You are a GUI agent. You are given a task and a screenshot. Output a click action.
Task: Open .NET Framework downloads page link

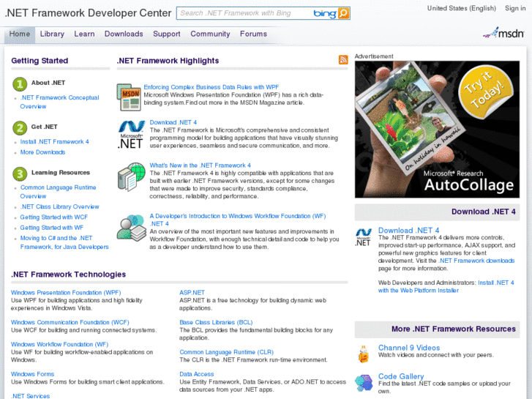[476, 261]
